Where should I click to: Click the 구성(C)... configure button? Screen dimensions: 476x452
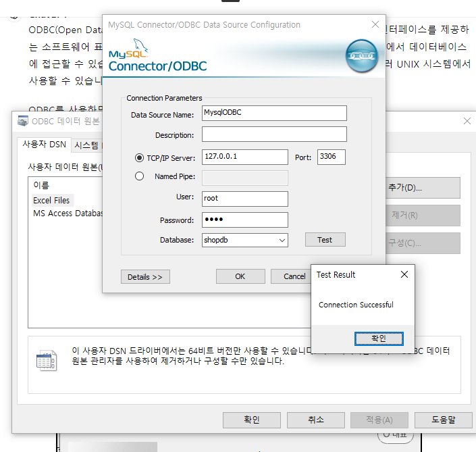tap(423, 243)
